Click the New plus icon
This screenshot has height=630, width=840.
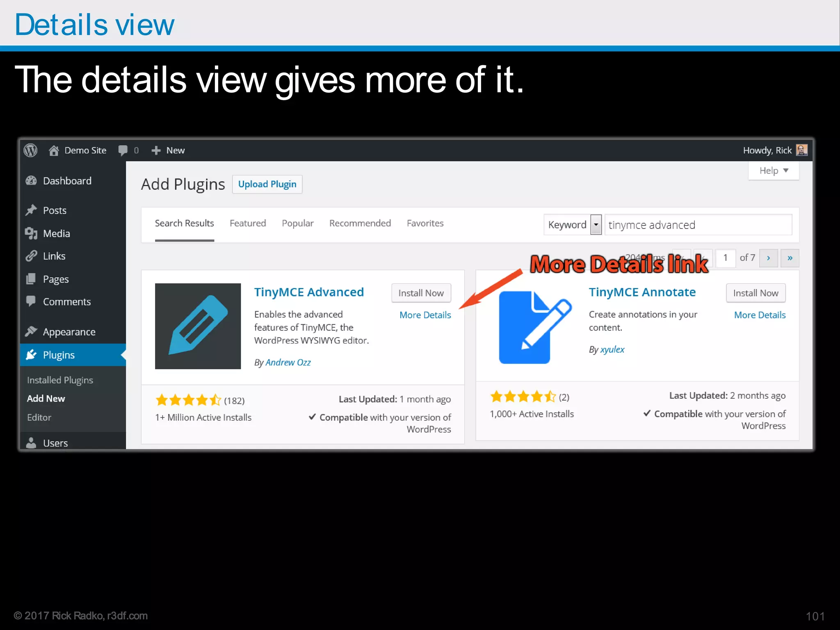[156, 151]
